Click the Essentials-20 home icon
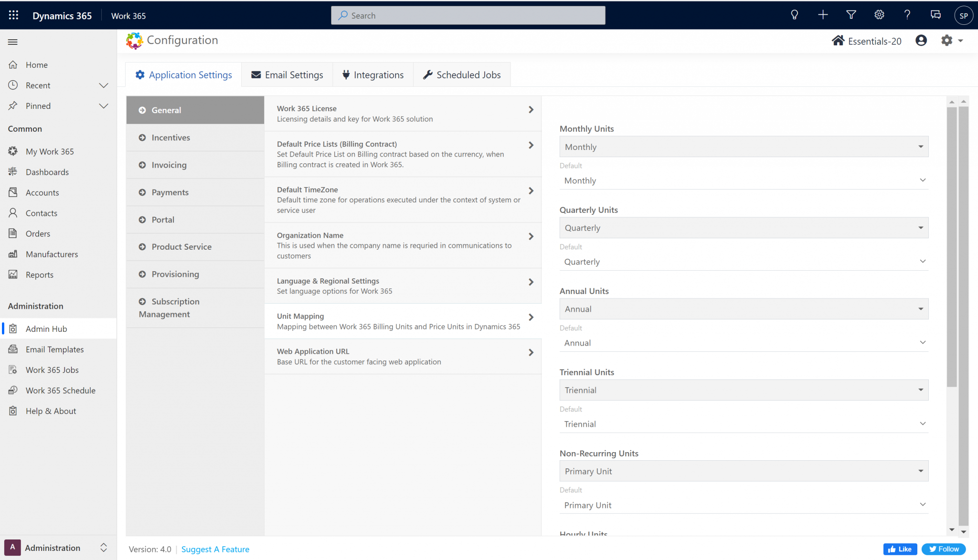The height and width of the screenshot is (560, 978). click(x=838, y=41)
